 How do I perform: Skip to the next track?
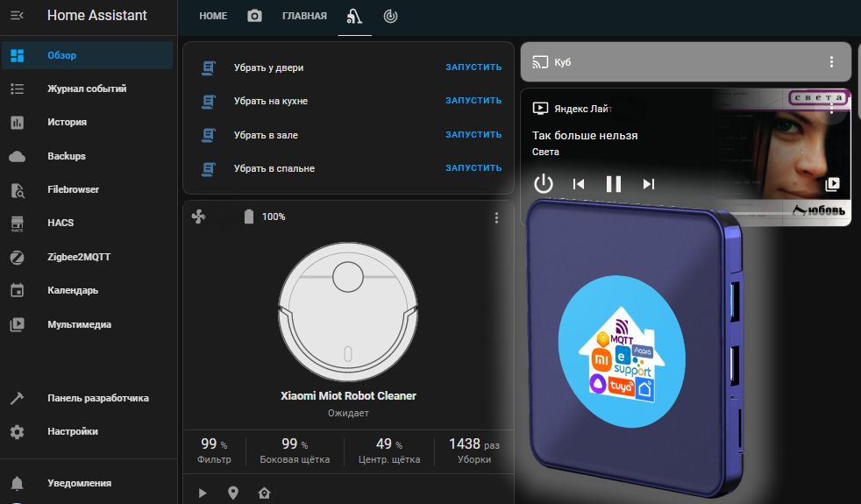[x=649, y=184]
